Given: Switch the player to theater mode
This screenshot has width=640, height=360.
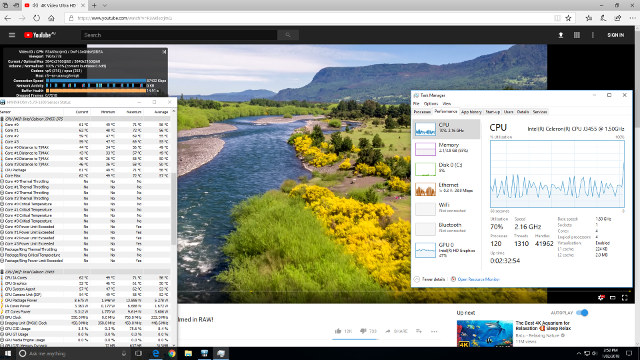Looking at the screenshot, I should (613, 298).
